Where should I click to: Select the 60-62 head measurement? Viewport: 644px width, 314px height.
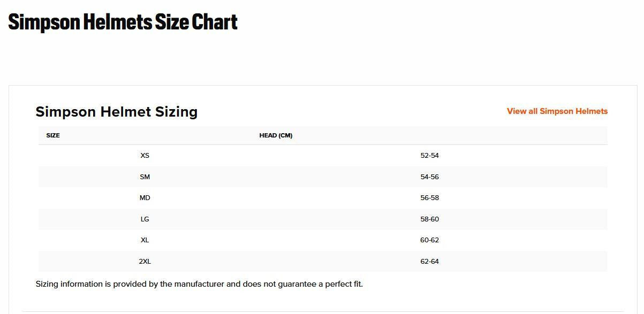coord(429,240)
